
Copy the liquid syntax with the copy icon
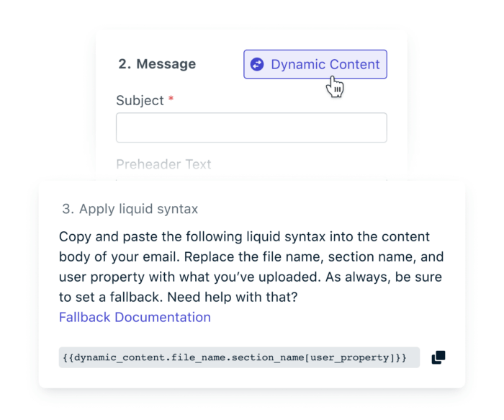pyautogui.click(x=438, y=357)
